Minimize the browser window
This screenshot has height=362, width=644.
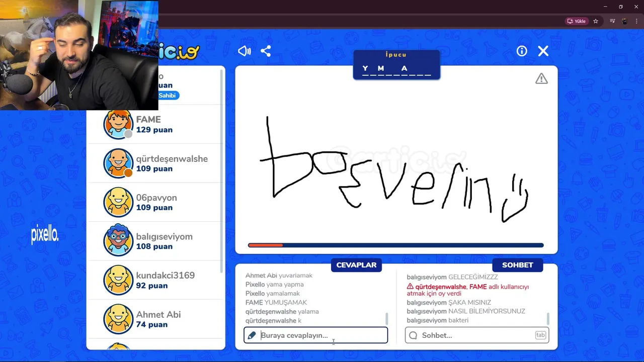point(605,7)
